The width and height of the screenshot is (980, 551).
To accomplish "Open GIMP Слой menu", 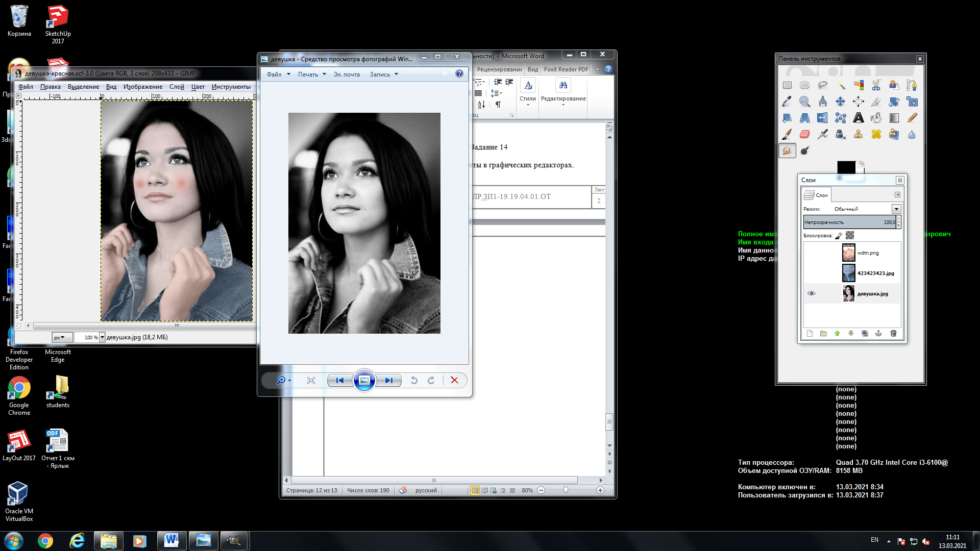I will [177, 87].
